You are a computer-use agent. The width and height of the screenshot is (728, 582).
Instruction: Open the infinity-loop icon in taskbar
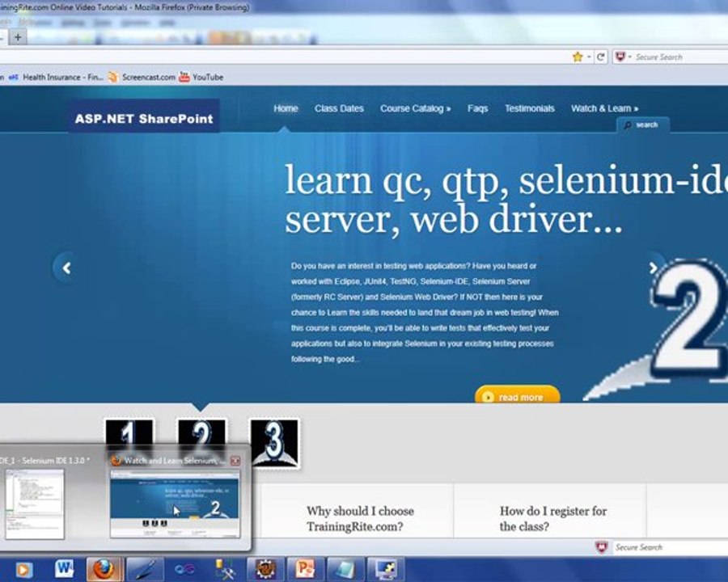click(x=184, y=569)
